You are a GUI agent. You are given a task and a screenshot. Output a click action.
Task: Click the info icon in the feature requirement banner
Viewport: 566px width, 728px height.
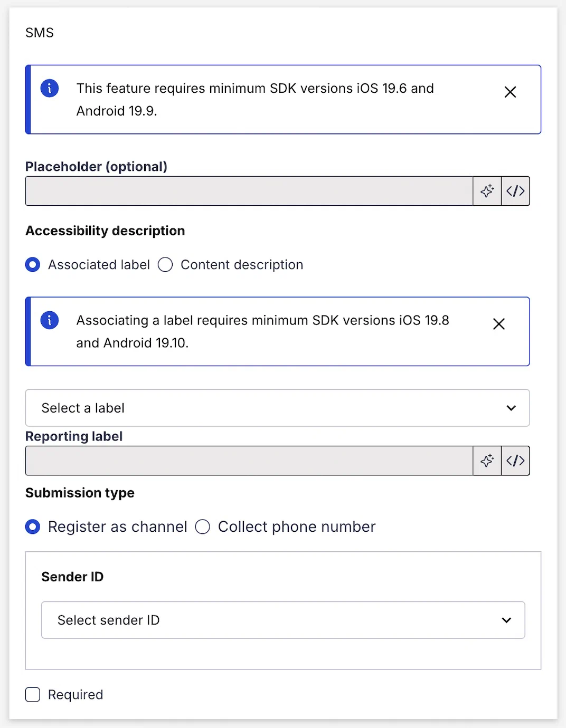50,88
